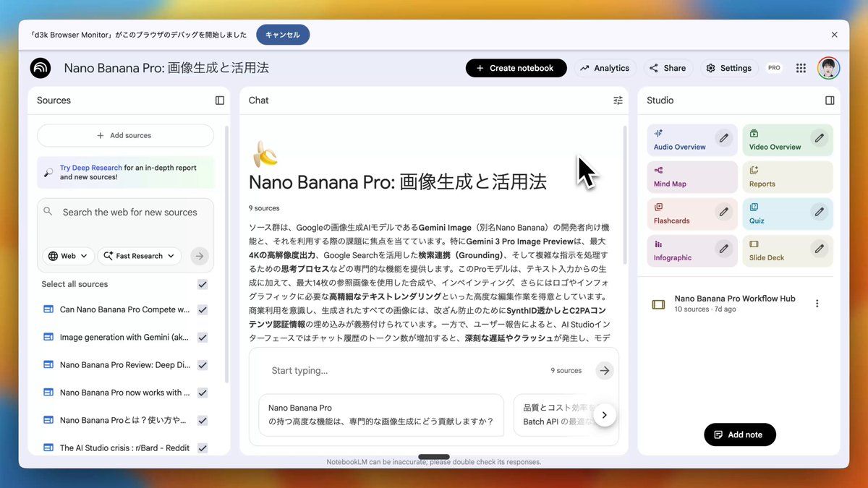Click the 9 sources label beside chat send button
Image resolution: width=868 pixels, height=488 pixels.
click(x=566, y=371)
